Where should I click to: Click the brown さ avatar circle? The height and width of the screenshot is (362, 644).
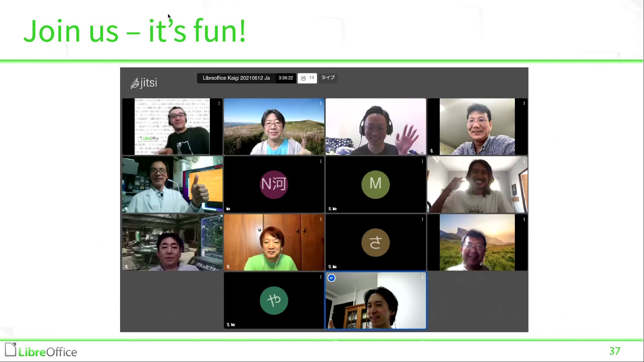[376, 242]
